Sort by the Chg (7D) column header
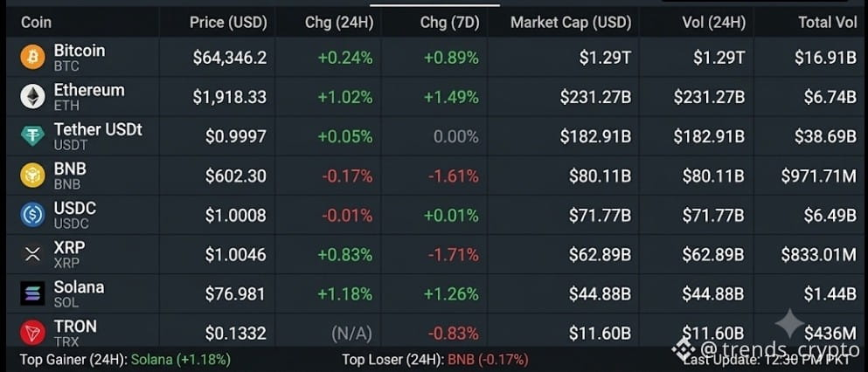 pos(449,23)
